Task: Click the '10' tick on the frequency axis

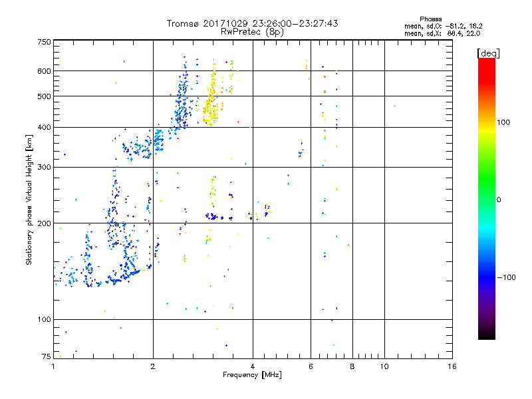Action: (384, 366)
